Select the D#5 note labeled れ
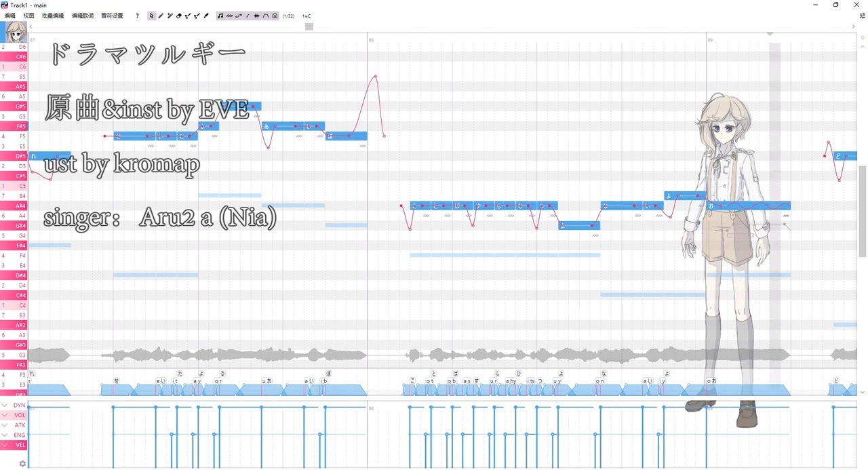 (x=50, y=156)
